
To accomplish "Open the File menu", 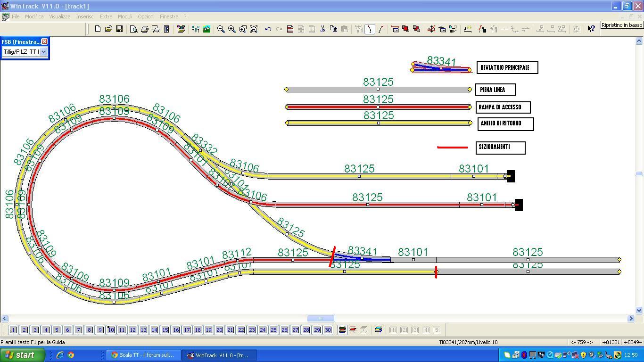I will pyautogui.click(x=16, y=16).
